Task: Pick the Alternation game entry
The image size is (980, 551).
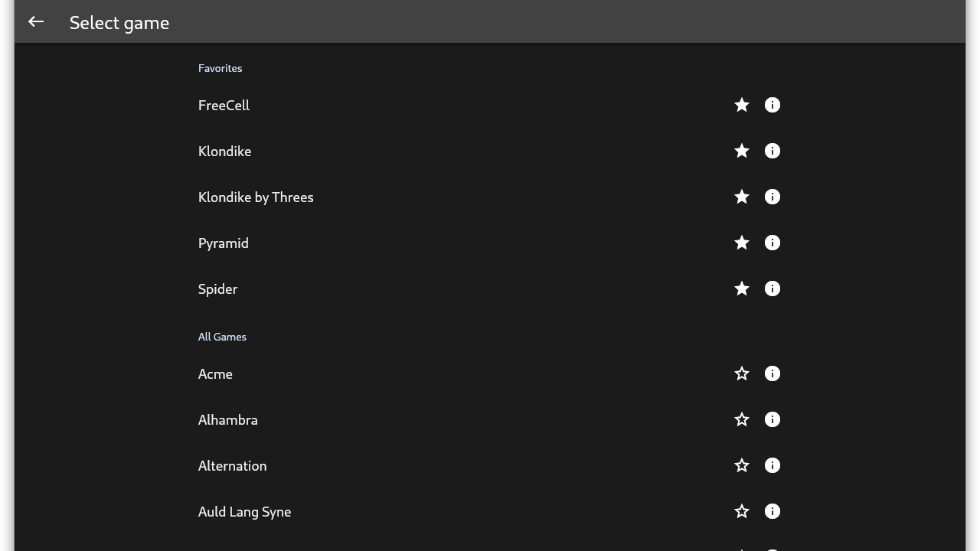Action: [x=233, y=466]
